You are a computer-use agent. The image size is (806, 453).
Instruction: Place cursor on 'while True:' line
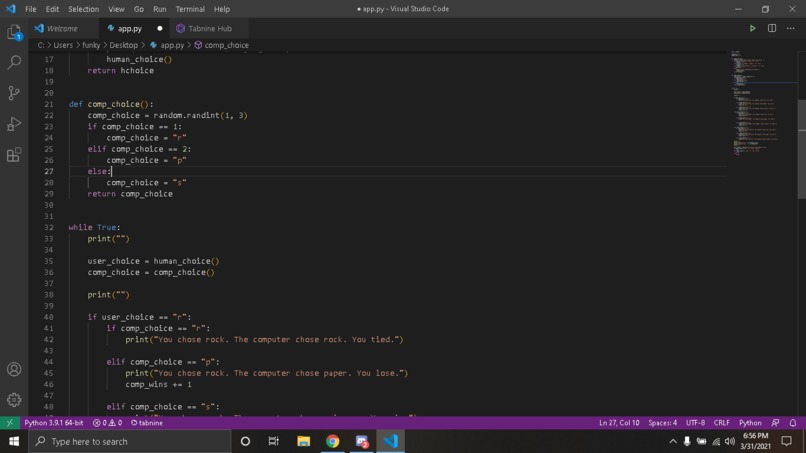coord(95,227)
